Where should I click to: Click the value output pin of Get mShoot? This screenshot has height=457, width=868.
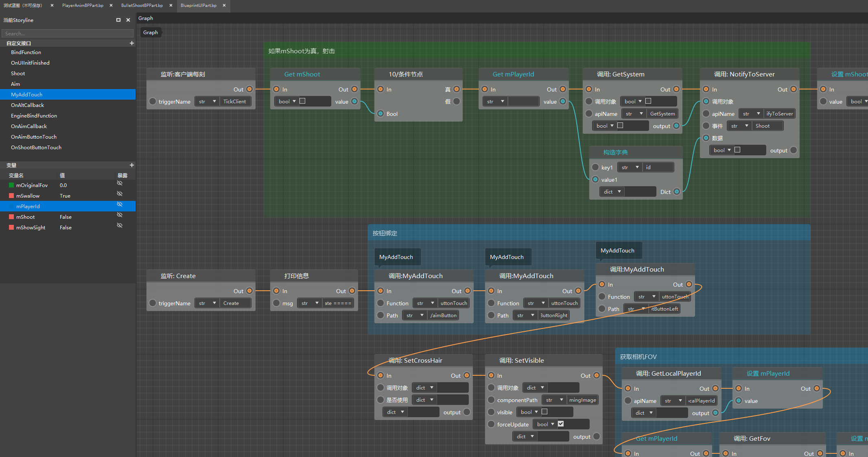click(354, 102)
